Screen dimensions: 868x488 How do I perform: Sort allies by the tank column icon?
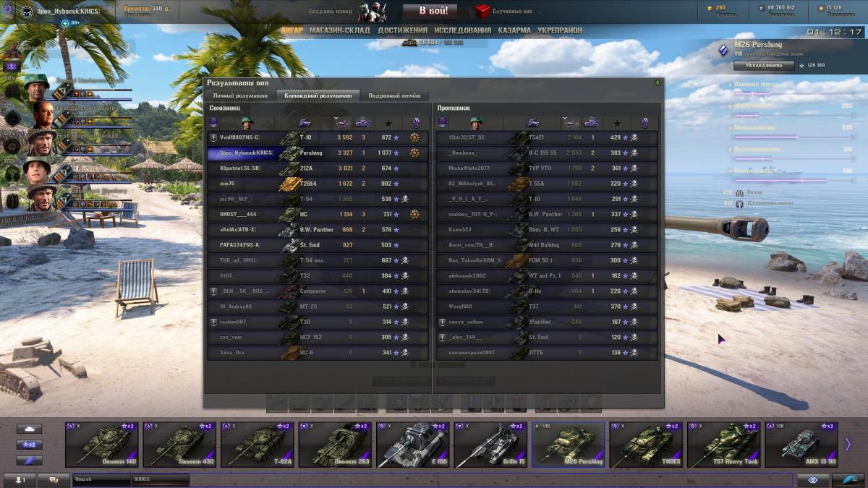click(305, 123)
